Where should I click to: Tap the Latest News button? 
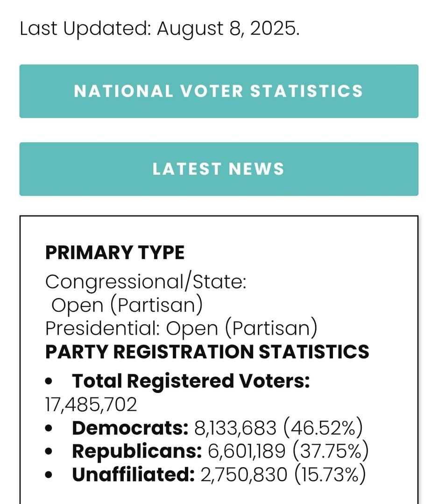coord(219,169)
